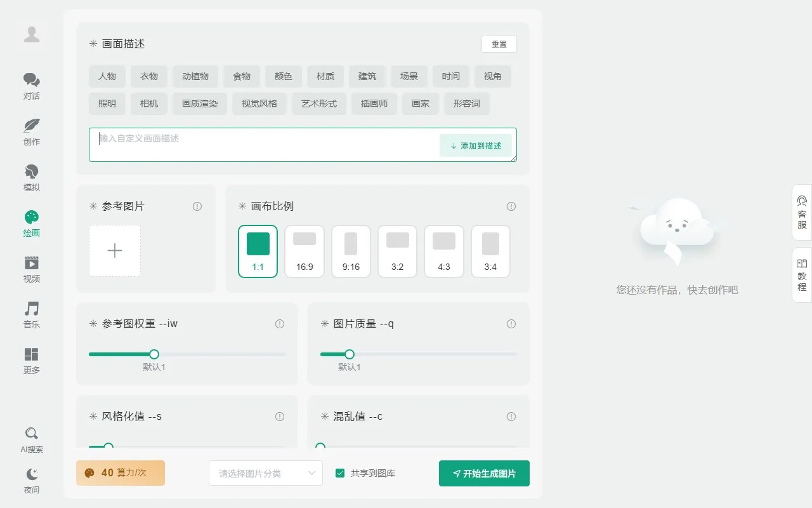Show info for 画布比例 setting
This screenshot has width=812, height=508.
click(511, 206)
